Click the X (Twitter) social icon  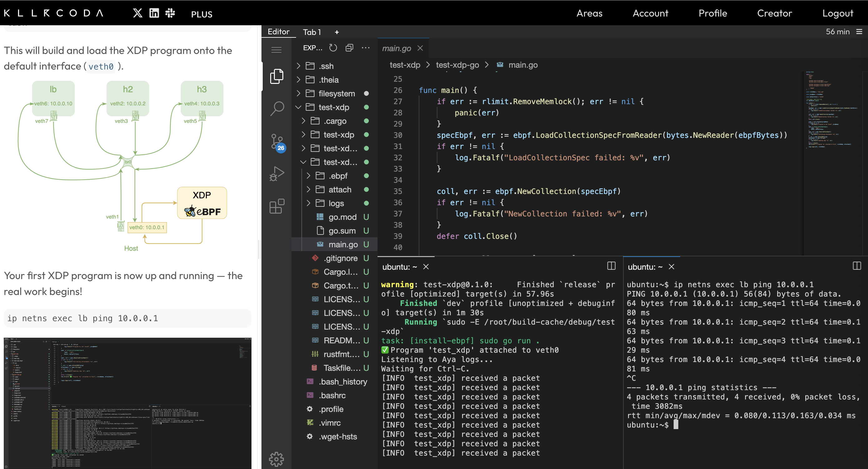coord(138,13)
